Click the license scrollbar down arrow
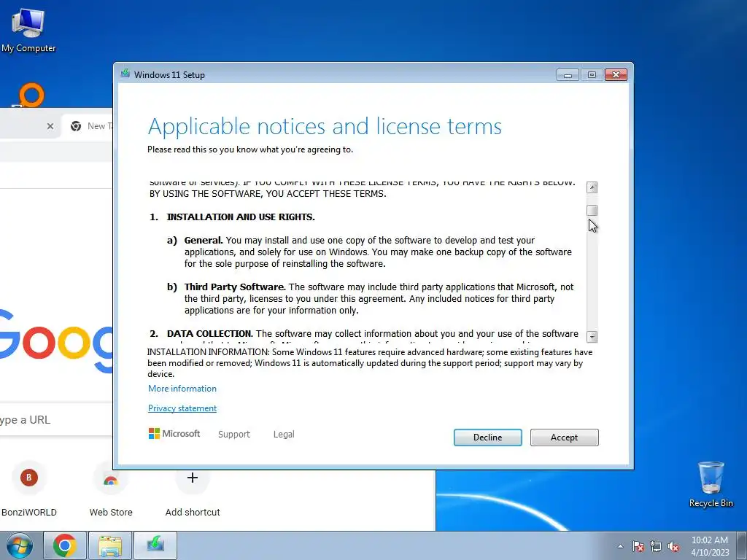 click(592, 337)
